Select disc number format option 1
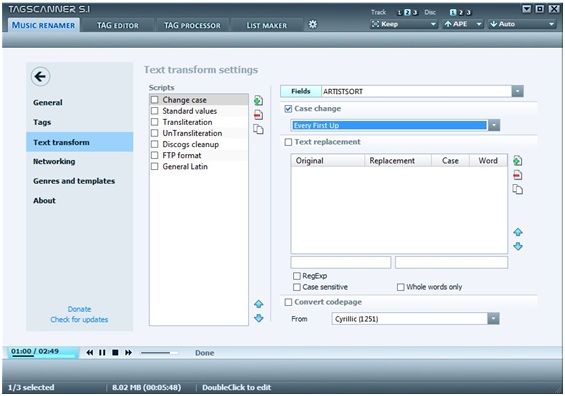565x396 pixels. [x=453, y=13]
